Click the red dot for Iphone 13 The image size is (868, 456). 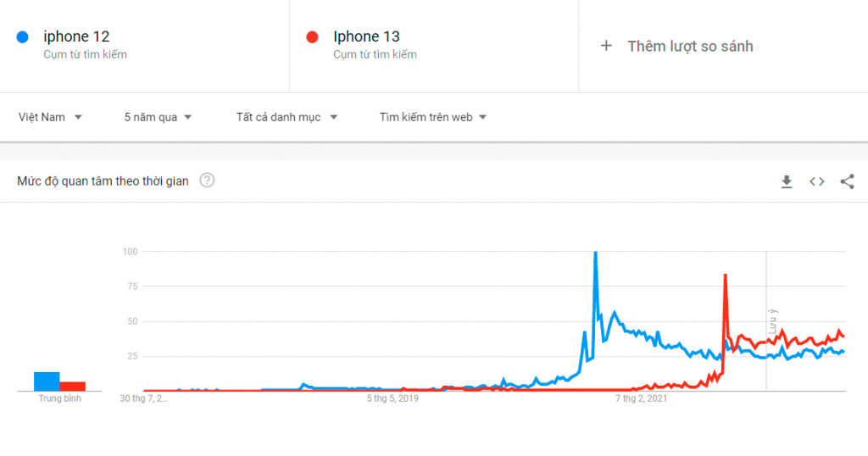312,37
